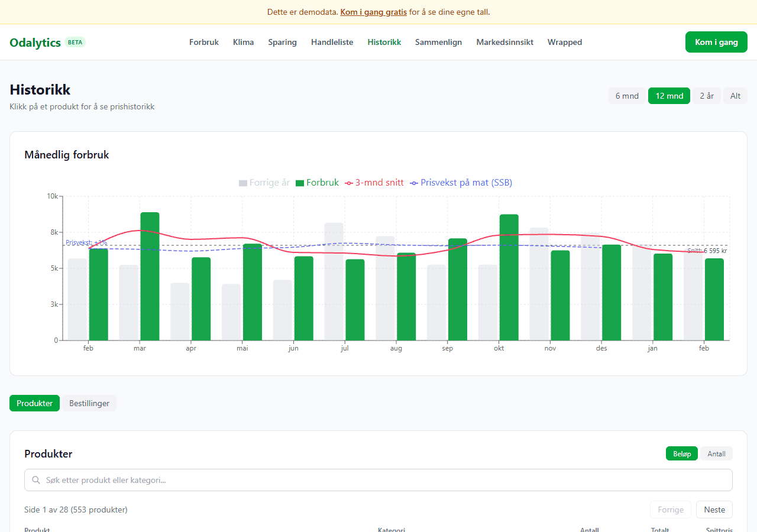Switch to the Bestillinger tab
The image size is (757, 532).
(89, 403)
